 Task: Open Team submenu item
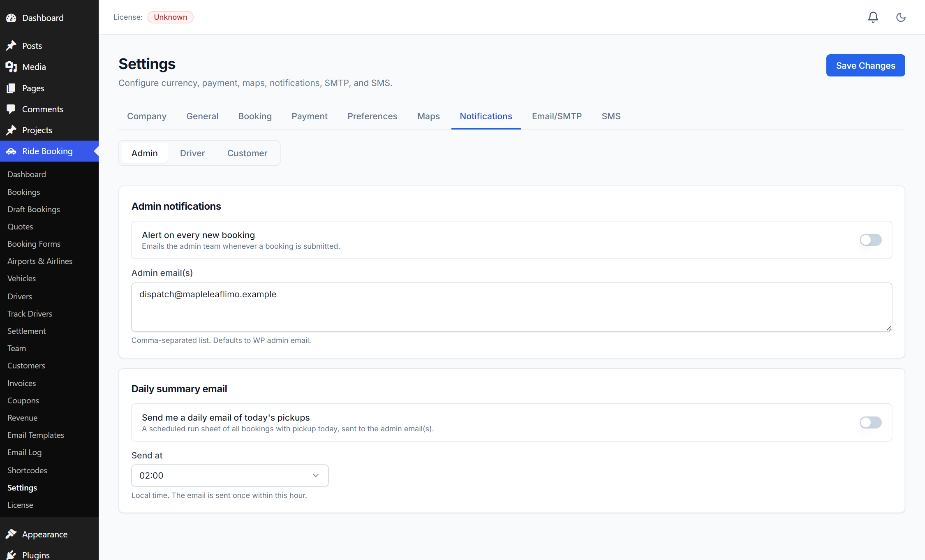(16, 348)
